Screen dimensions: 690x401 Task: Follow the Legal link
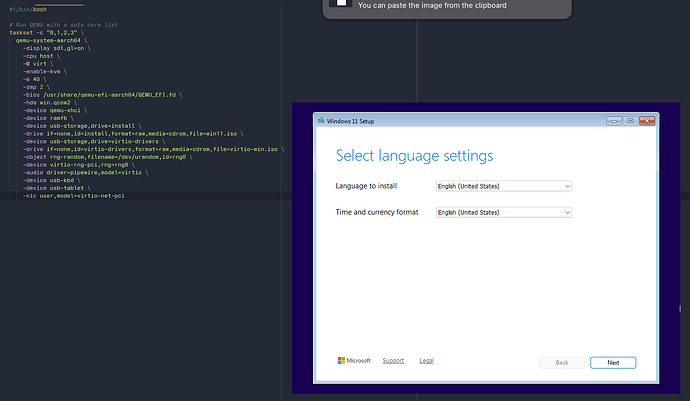(426, 361)
